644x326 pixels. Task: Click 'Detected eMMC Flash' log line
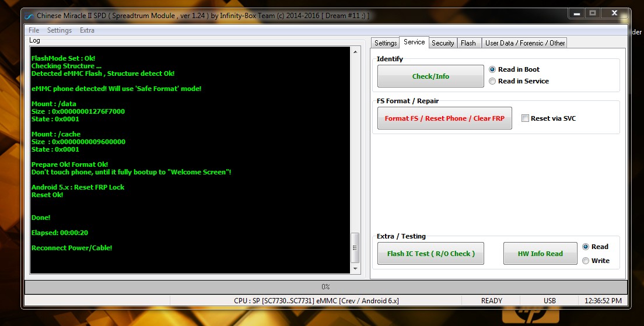103,73
